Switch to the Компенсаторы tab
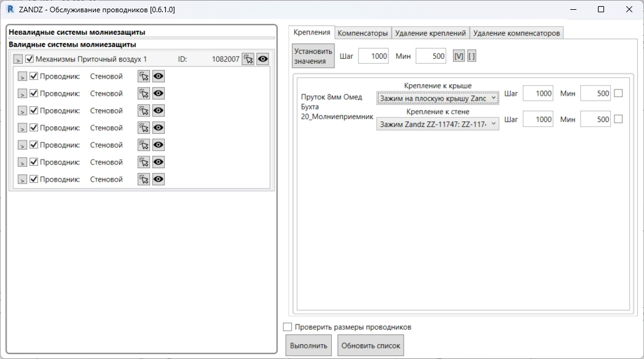Viewport: 644px width, 359px height. tap(363, 33)
